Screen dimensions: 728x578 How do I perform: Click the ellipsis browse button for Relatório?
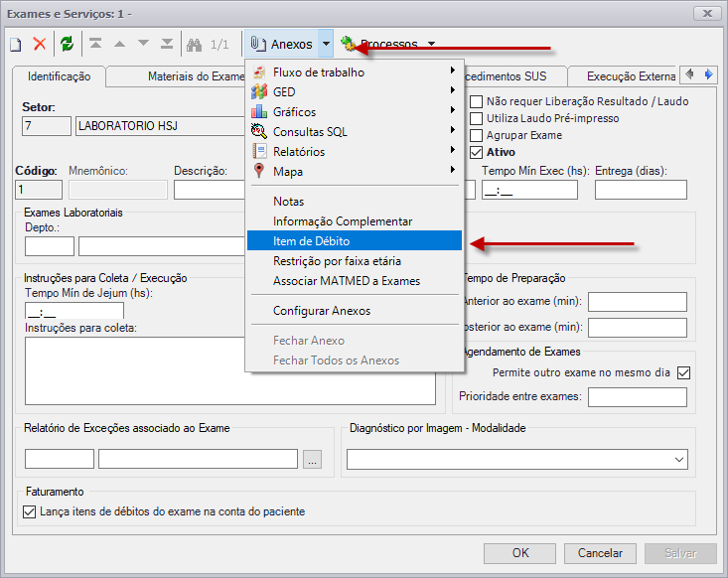pyautogui.click(x=313, y=459)
